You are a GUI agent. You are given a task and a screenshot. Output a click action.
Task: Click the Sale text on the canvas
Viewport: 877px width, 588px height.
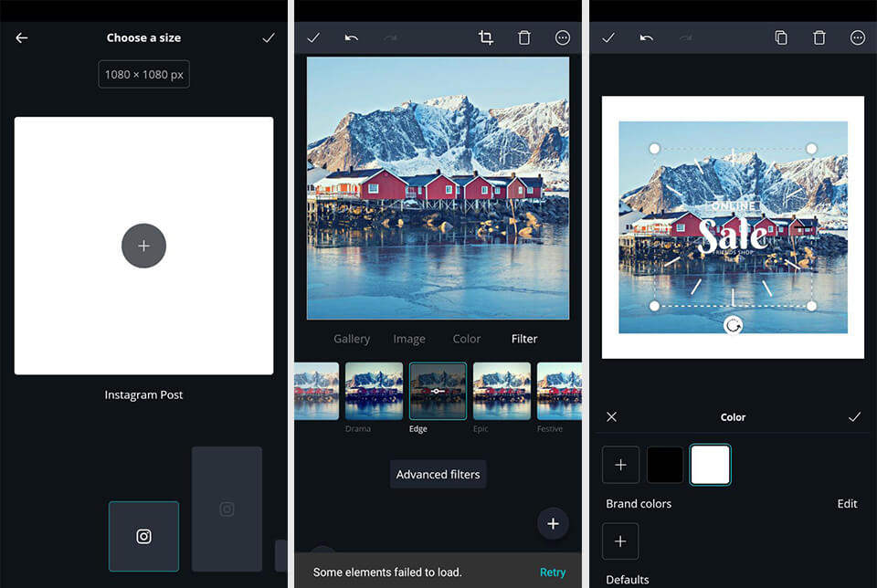tap(733, 236)
